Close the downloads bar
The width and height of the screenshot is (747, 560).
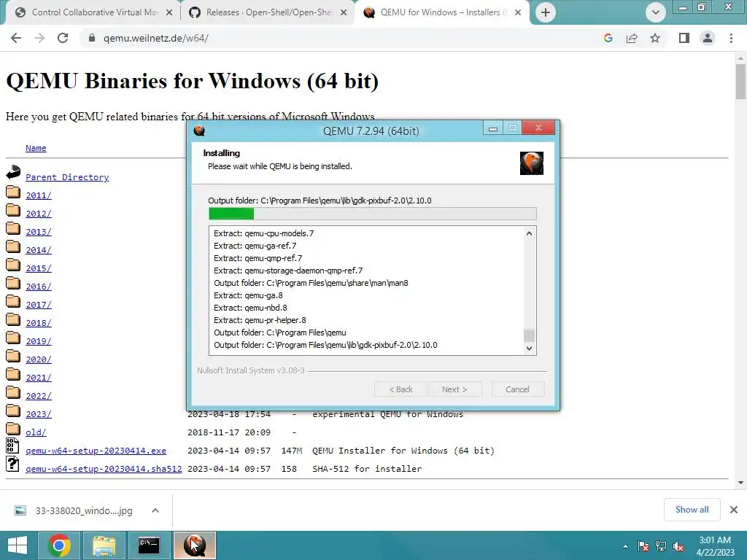[734, 510]
